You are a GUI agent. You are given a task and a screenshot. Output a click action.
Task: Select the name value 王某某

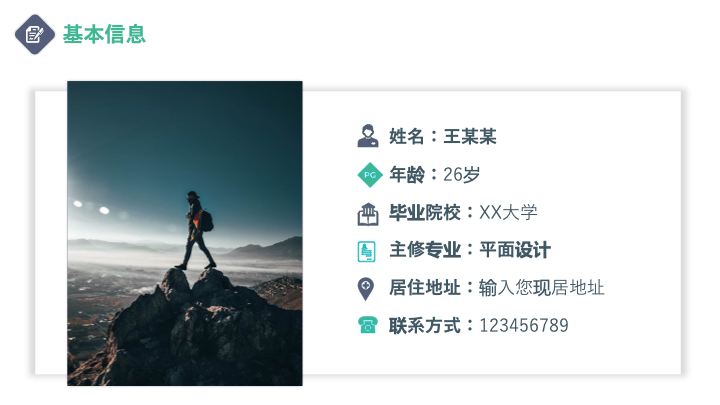tap(470, 136)
